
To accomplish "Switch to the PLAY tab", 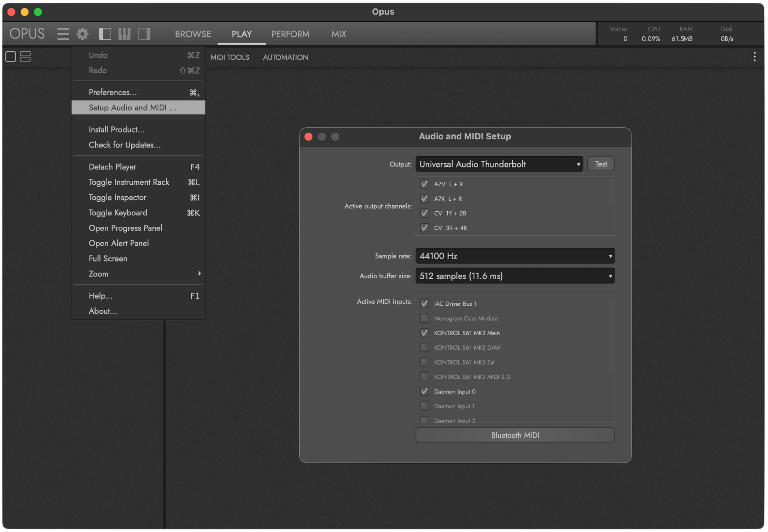I will (x=241, y=34).
